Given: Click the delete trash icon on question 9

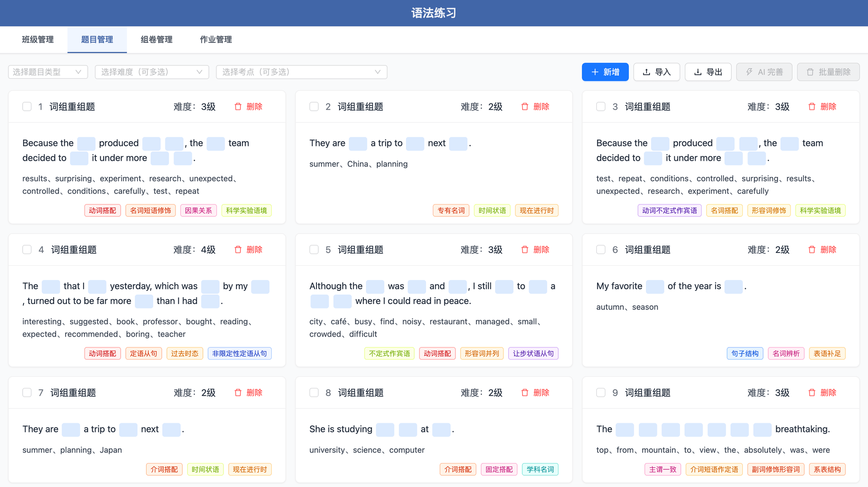Looking at the screenshot, I should pos(812,393).
